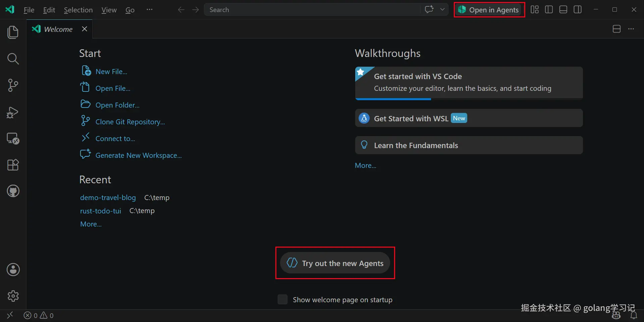Open the GitHub view in activity bar

click(13, 191)
